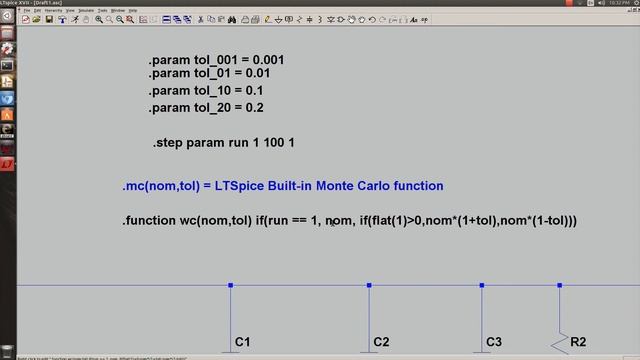
Task: Click wire junction above C1
Action: coord(231,285)
